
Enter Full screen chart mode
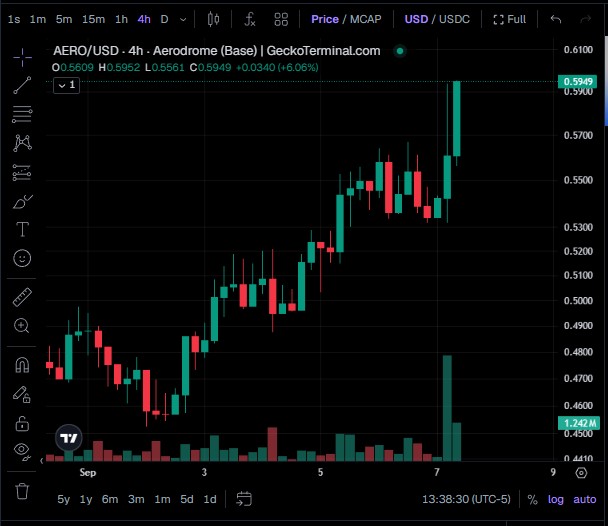pos(510,19)
